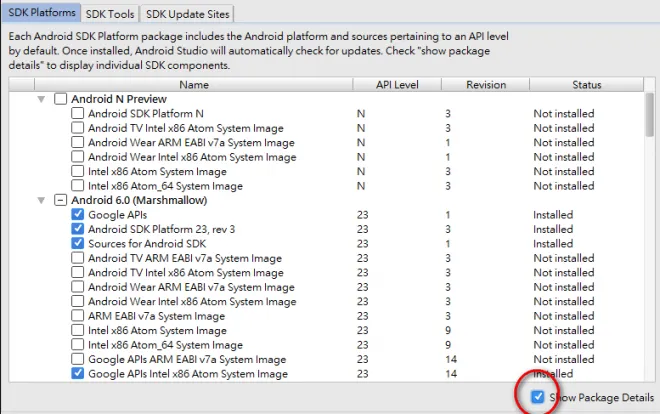Uncheck Sources for Android SDK
Screen dimensions: 660x414
77,243
